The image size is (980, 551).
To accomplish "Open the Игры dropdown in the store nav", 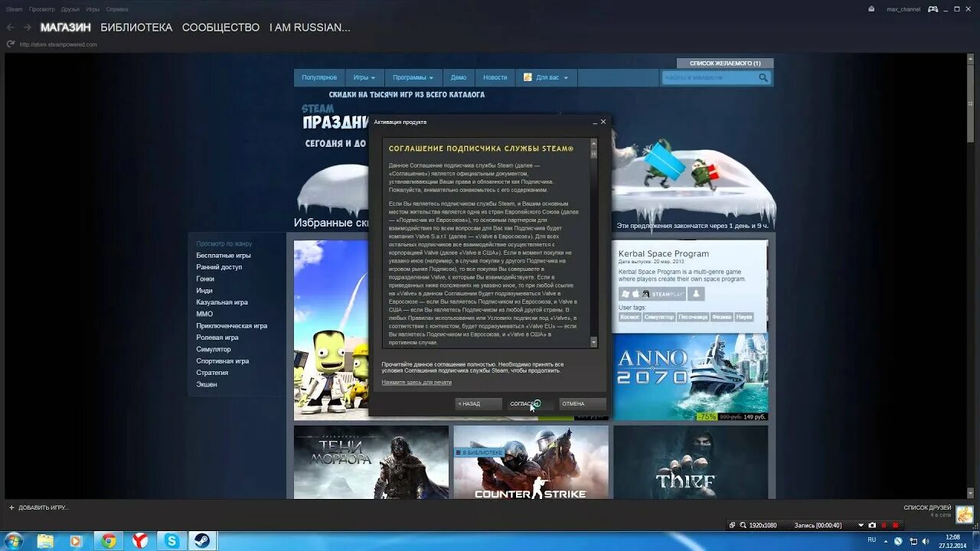I will click(364, 77).
